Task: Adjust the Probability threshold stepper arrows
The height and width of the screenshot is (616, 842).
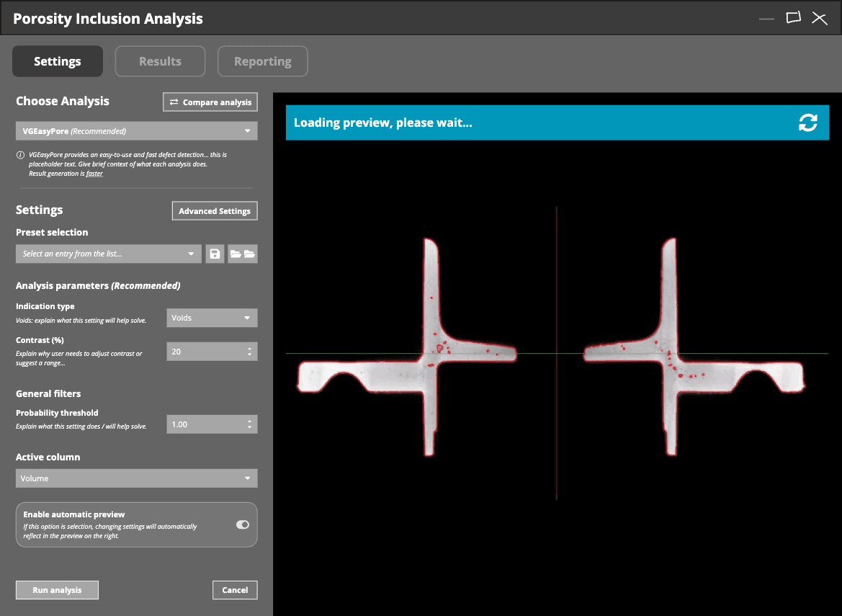Action: coord(250,424)
